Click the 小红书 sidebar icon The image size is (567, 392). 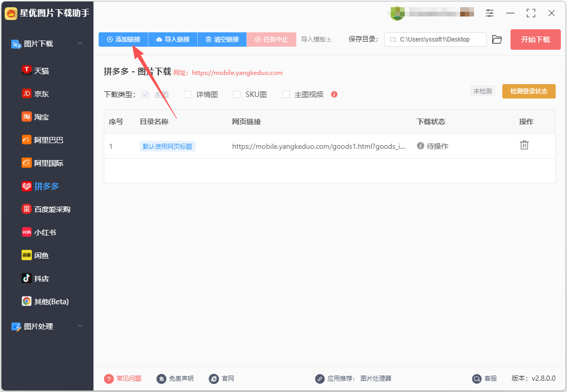point(26,232)
